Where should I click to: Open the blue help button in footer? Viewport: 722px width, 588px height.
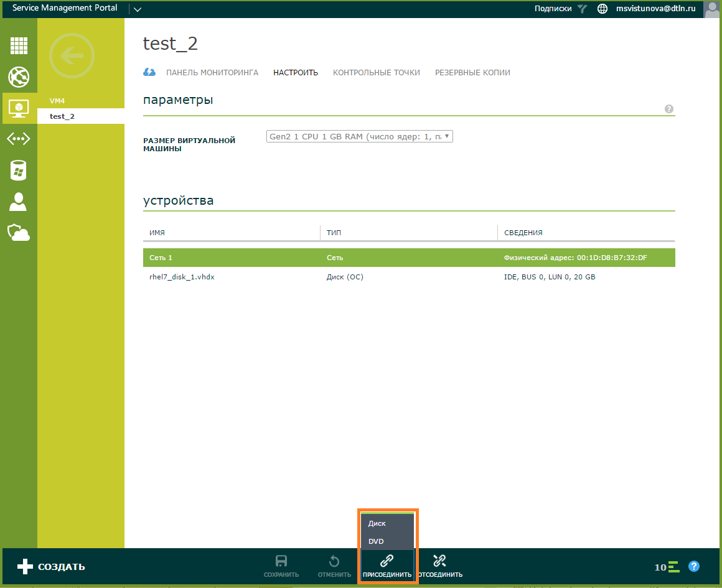tap(694, 566)
